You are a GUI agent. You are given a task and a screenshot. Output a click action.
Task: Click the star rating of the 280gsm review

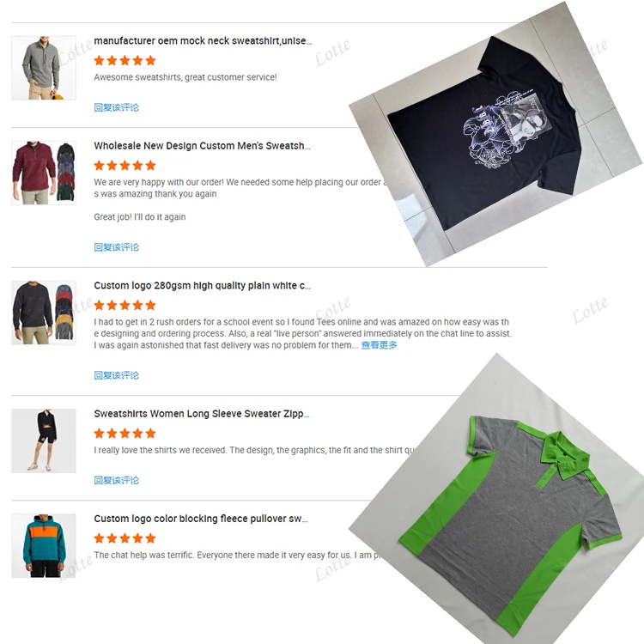(125, 305)
